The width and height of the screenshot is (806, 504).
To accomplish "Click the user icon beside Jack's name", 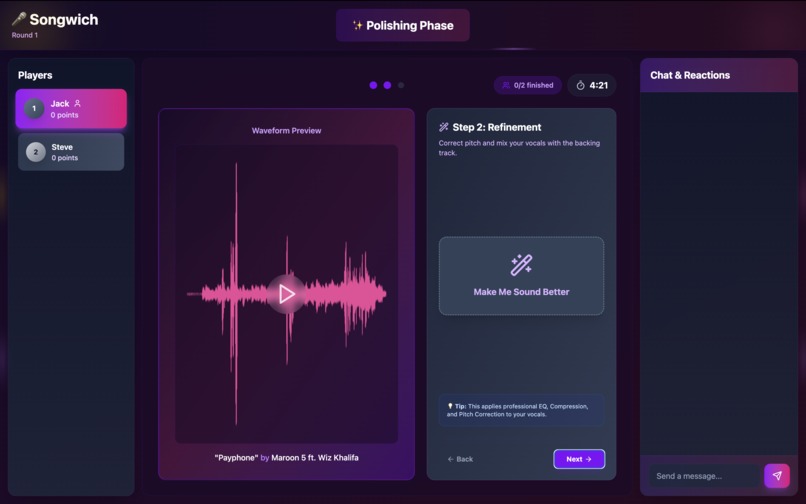I will [78, 103].
